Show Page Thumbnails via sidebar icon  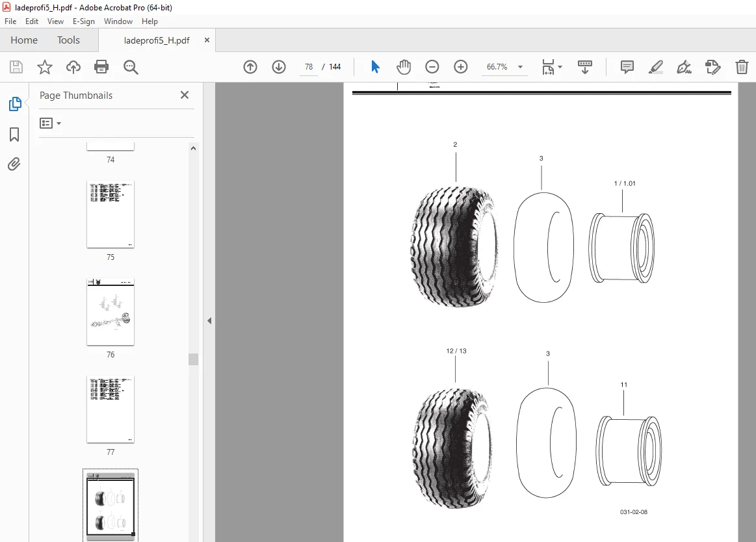(14, 104)
